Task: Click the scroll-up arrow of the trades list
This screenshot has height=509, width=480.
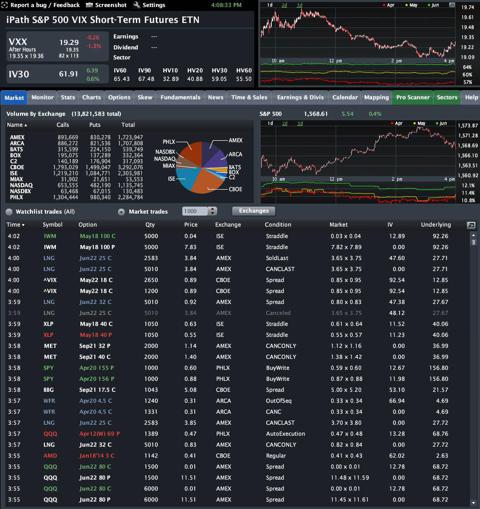Action: (473, 235)
